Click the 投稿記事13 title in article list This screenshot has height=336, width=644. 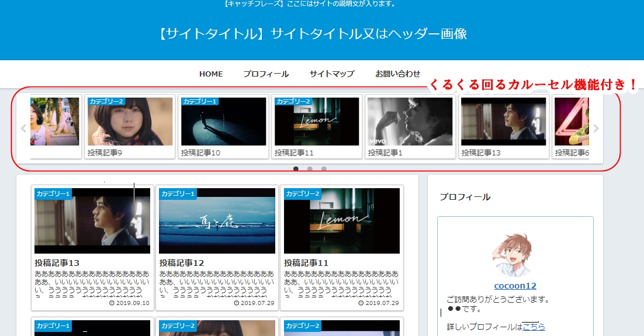(57, 263)
